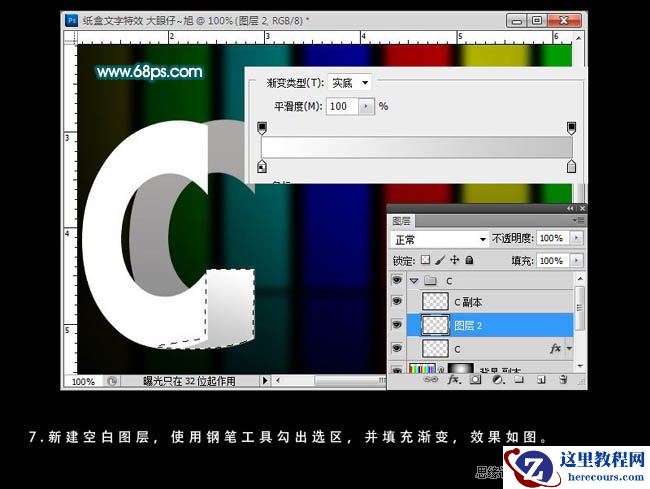Click the fx effects icon on layer C
This screenshot has width=650, height=489.
[x=555, y=349]
